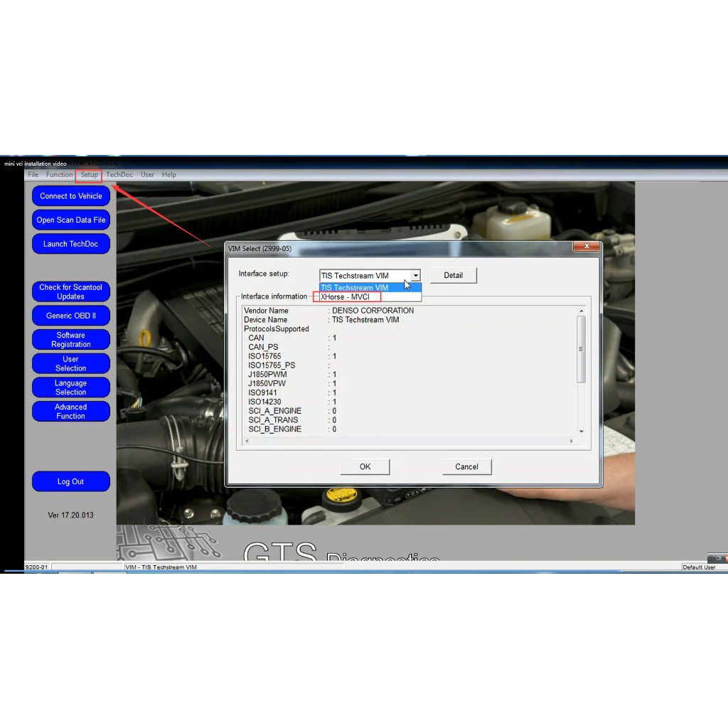Cancel the VIM Select dialog
This screenshot has height=728, width=728.
point(466,467)
